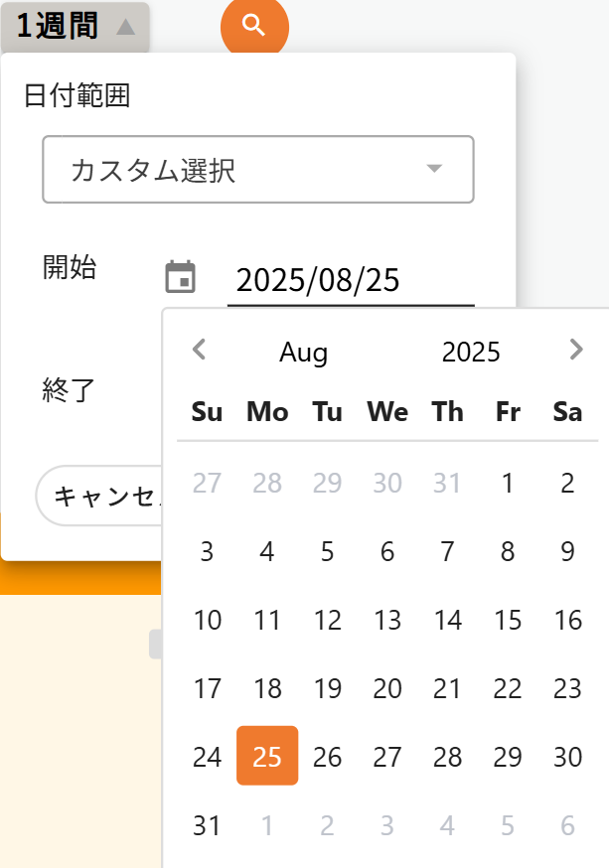Viewport: 609px width, 868px height.
Task: Open the Aug month selector
Action: (304, 352)
